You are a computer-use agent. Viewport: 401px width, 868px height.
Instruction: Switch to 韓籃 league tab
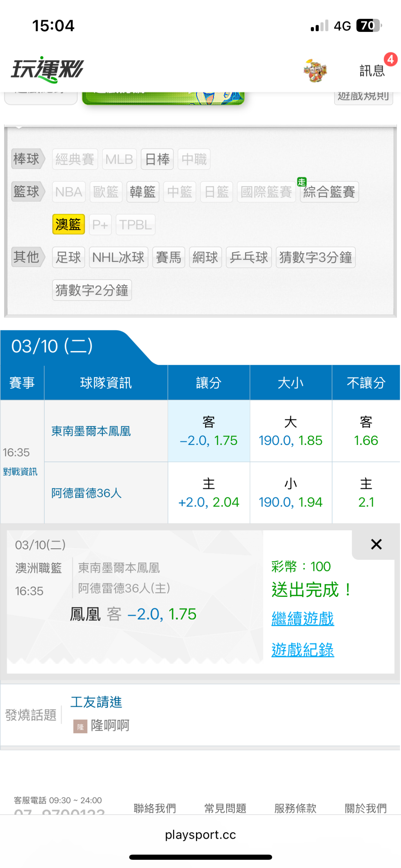point(143,192)
